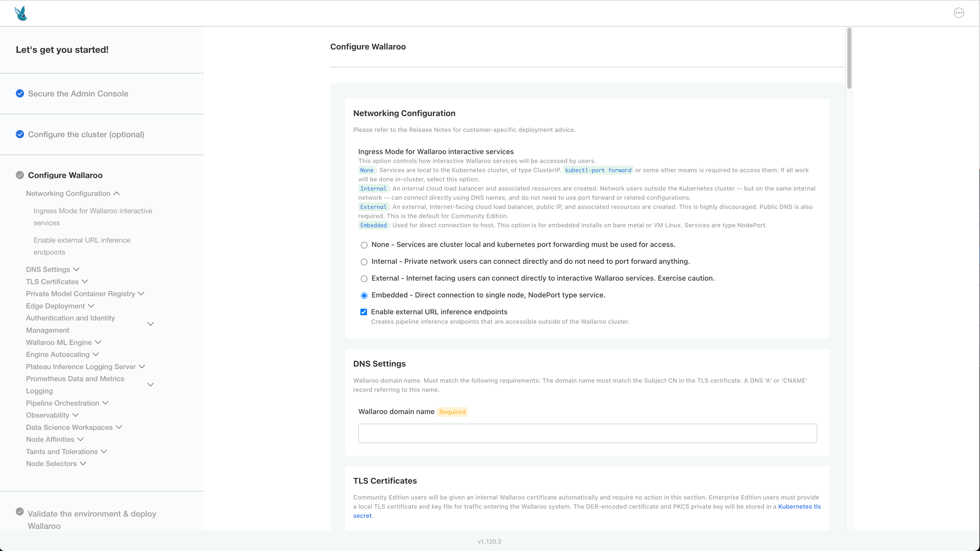Click the chevron beside Authentication and Identity Management
Screen dimensions: 980x551
pos(151,324)
